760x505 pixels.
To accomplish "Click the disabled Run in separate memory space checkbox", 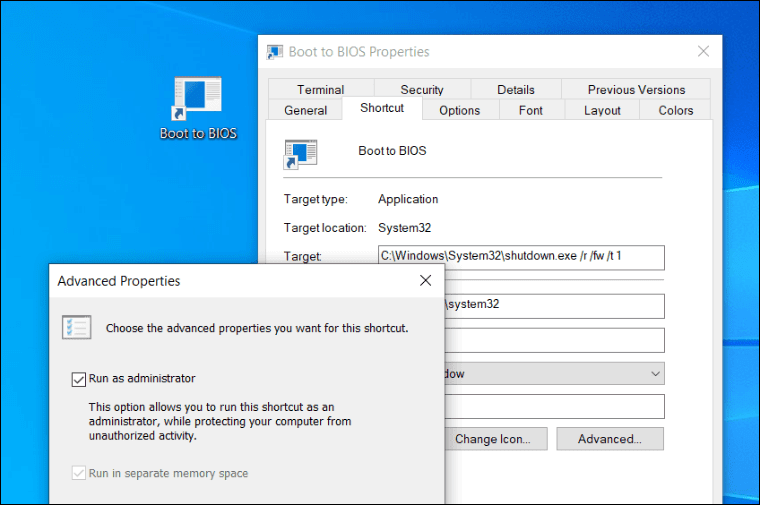I will coord(79,473).
